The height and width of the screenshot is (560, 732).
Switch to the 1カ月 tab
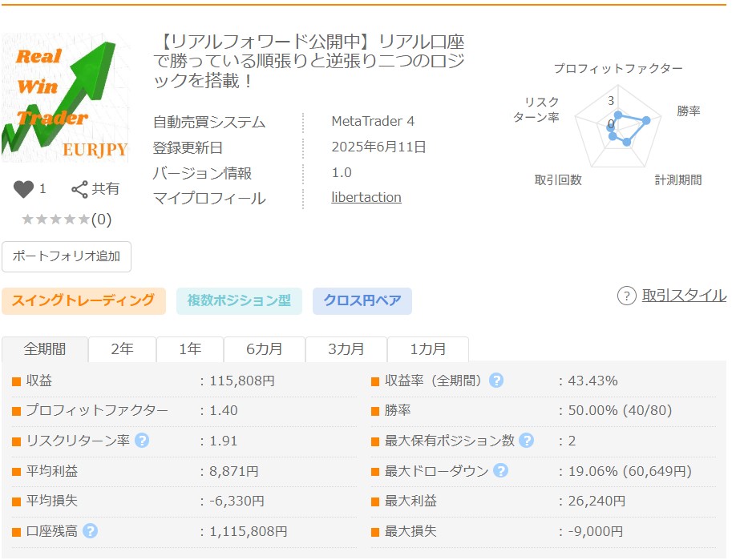click(428, 349)
